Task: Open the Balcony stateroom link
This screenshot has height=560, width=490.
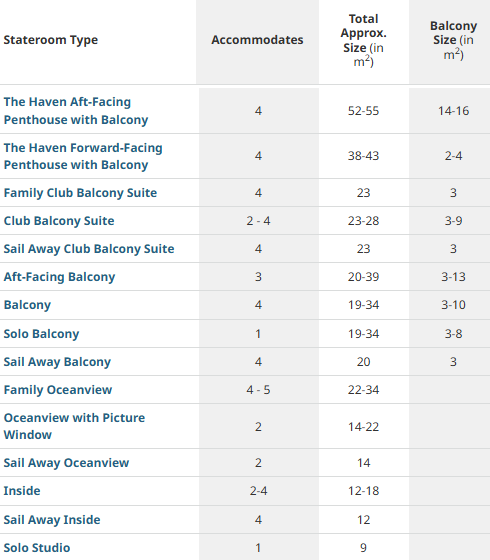Action: coord(27,305)
